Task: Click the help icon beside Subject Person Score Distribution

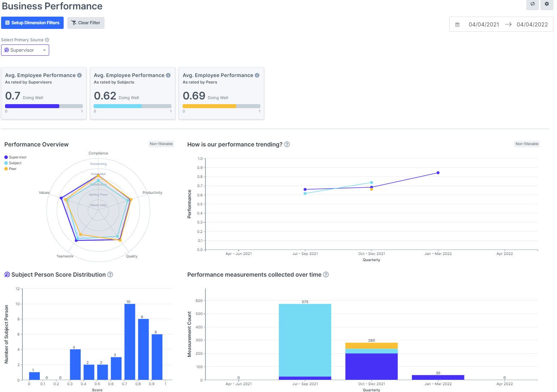Action: (x=110, y=274)
